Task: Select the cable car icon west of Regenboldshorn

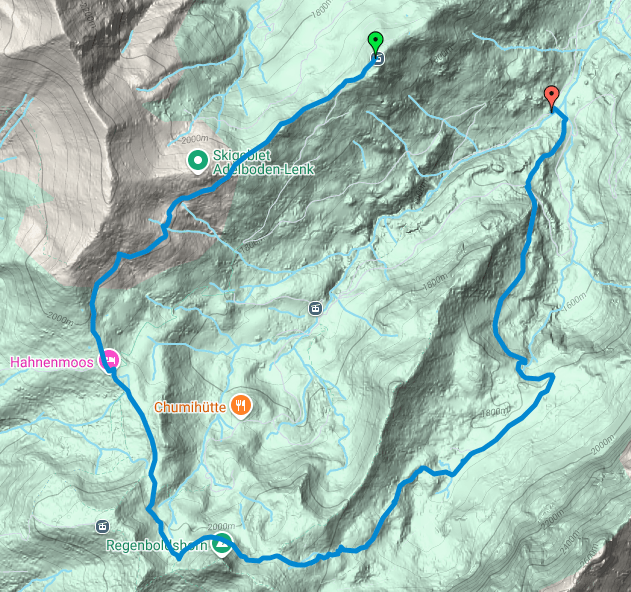Action: 102,526
